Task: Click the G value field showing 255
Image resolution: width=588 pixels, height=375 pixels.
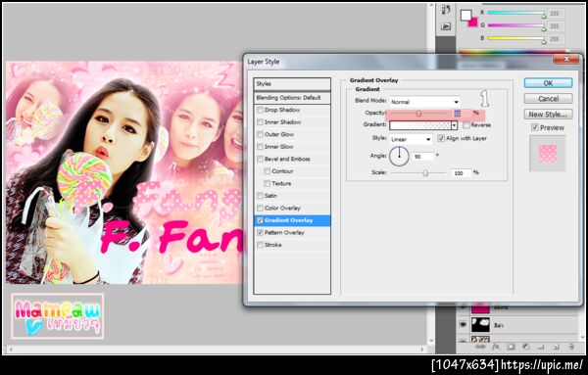Action: pos(555,26)
